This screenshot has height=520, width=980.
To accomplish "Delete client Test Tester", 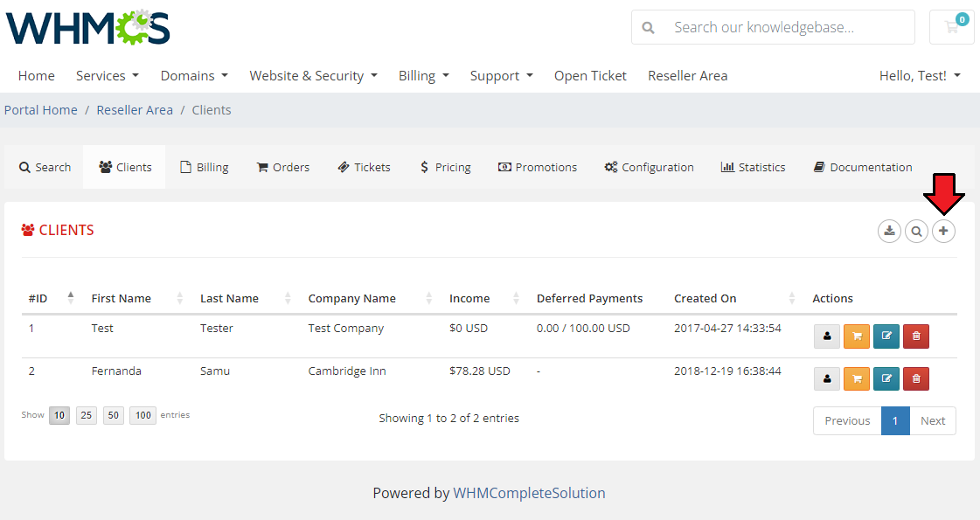I will coord(916,336).
